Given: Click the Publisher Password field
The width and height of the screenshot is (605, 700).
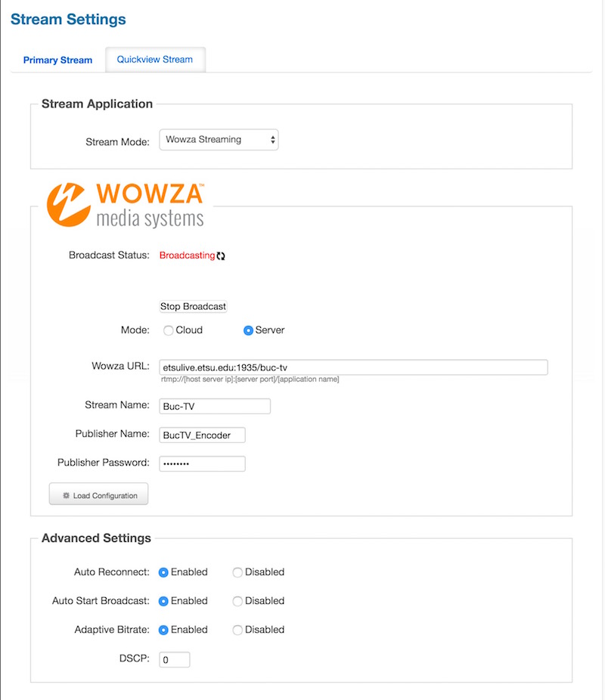Looking at the screenshot, I should pyautogui.click(x=202, y=463).
